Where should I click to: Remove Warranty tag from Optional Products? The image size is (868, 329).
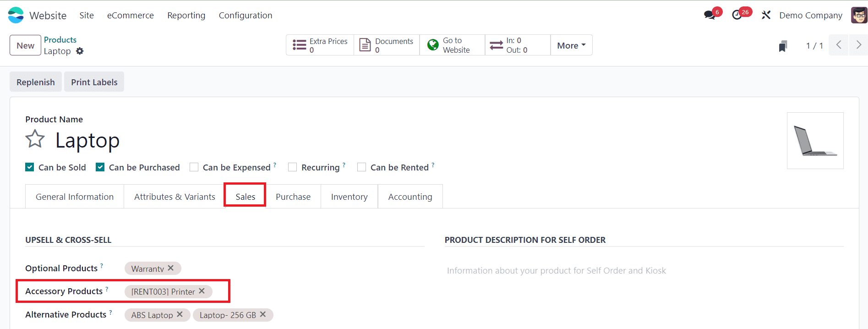pos(170,268)
